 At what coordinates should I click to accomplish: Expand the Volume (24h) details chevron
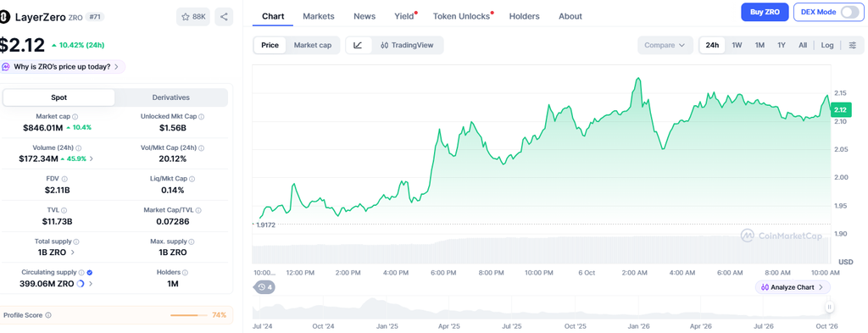92,158
